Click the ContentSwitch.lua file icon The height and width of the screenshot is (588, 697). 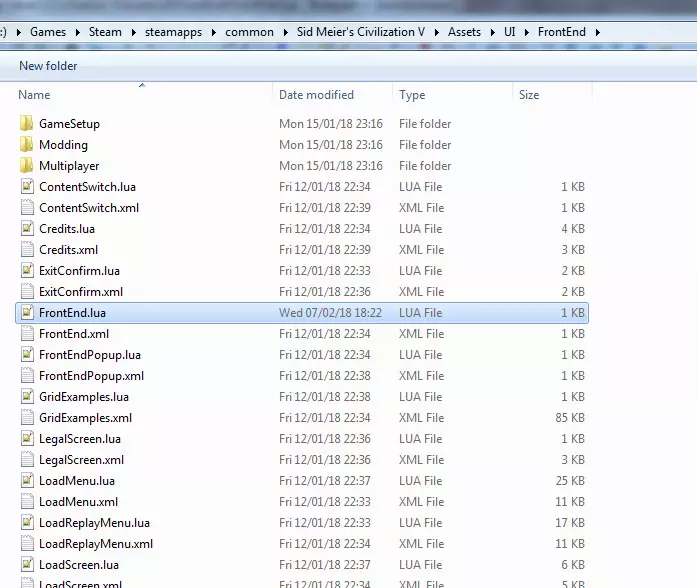[27, 186]
